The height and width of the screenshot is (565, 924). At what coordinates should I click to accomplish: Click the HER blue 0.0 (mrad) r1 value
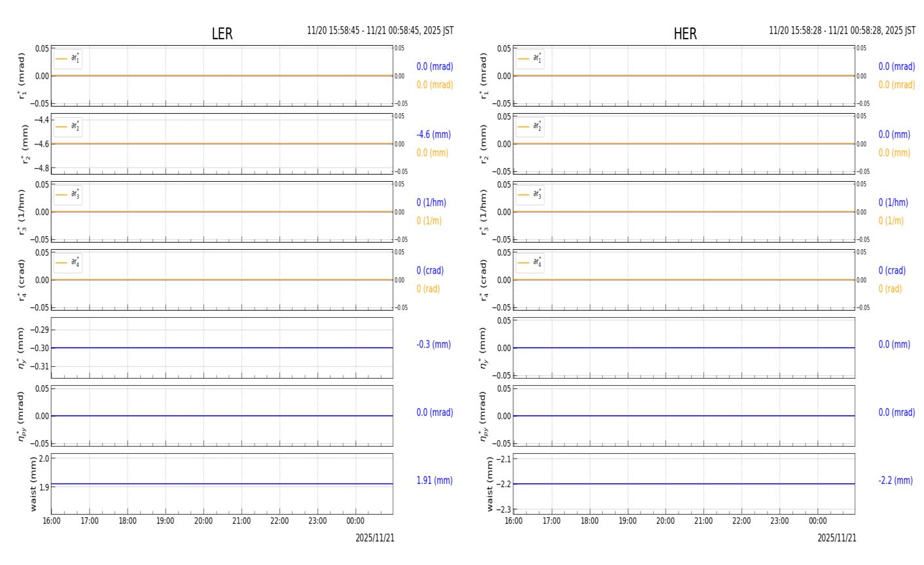897,67
